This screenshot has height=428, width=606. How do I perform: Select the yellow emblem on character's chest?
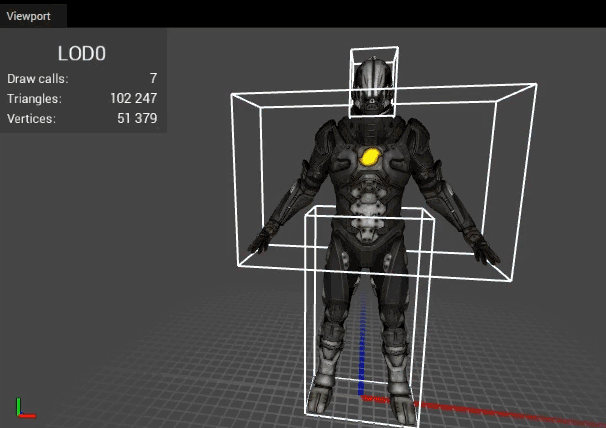[371, 156]
